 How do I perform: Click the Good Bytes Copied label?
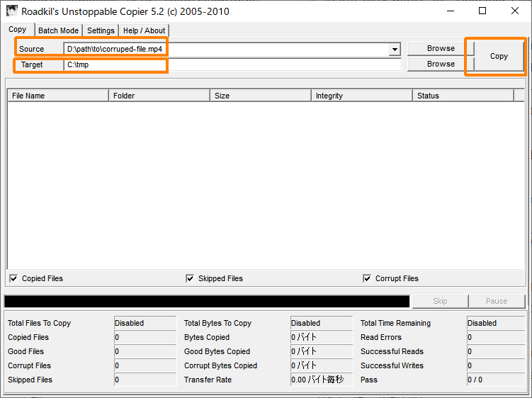217,351
